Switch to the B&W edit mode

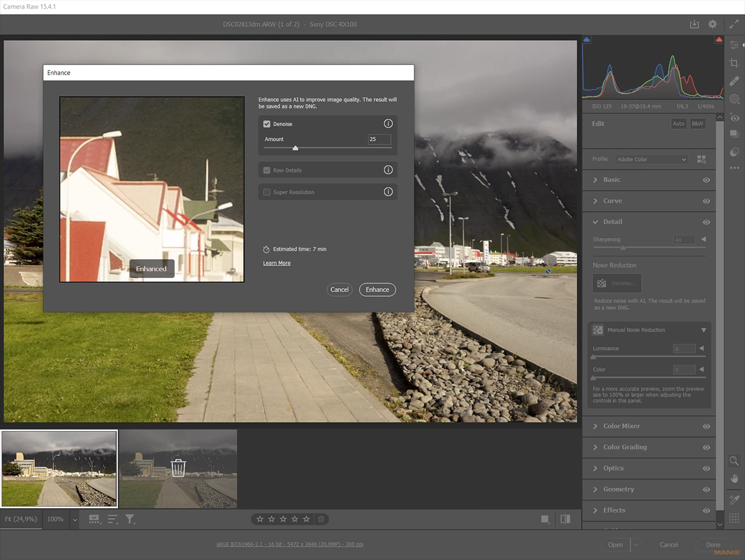[x=697, y=123]
